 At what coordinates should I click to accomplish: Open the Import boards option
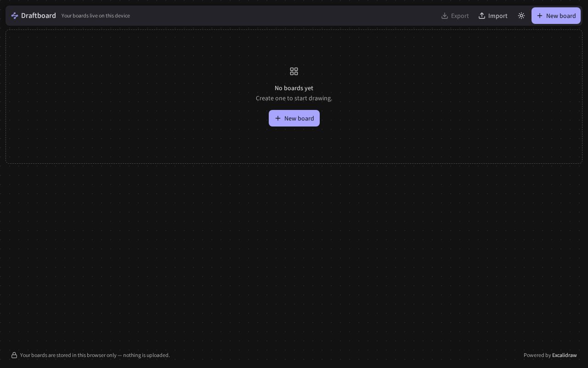tap(493, 16)
